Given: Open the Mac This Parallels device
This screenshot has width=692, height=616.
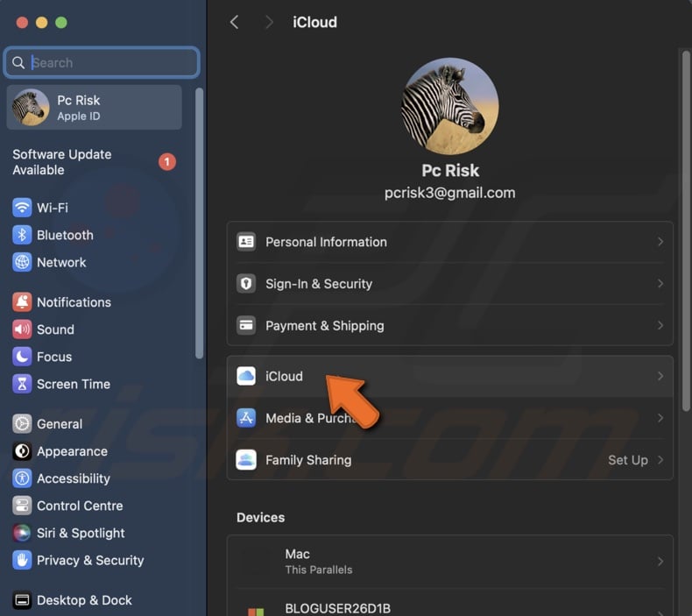Looking at the screenshot, I should click(x=450, y=562).
